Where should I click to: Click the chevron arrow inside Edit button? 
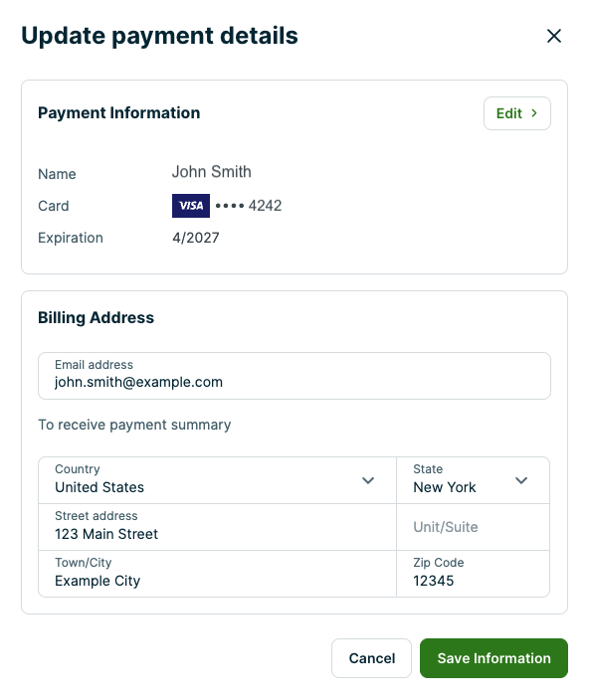534,113
